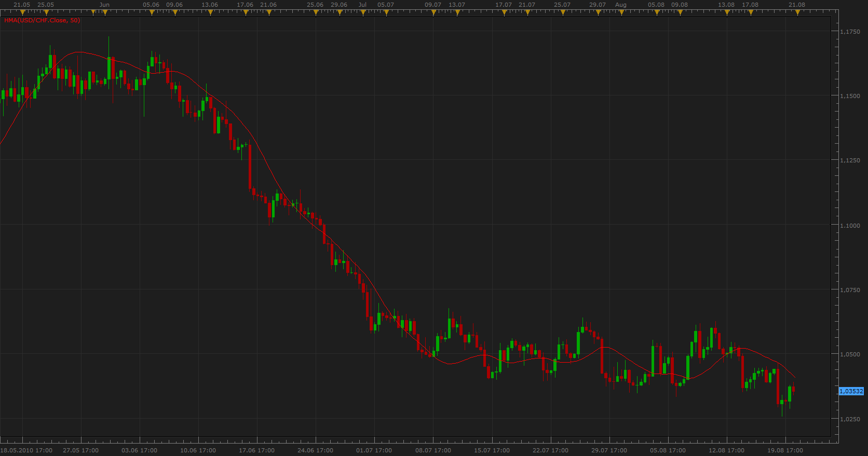The image size is (868, 456).
Task: Select the orange marker under 13.07
Action: (x=457, y=12)
